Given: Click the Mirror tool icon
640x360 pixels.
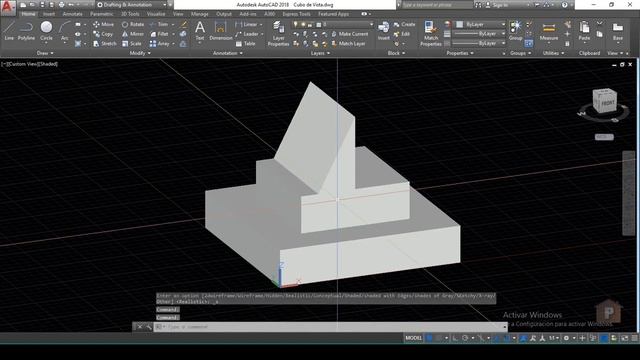Looking at the screenshot, I should click(x=125, y=34).
